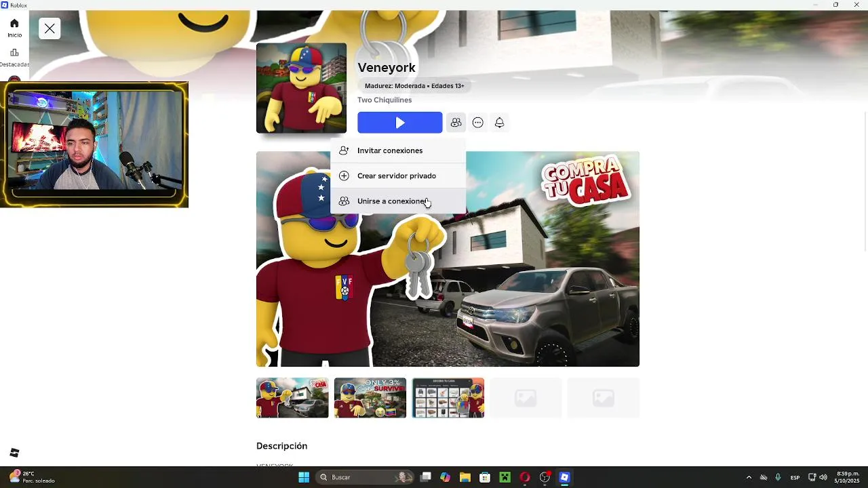Open the Inicio home sidebar icon
The width and height of the screenshot is (868, 488).
point(14,28)
